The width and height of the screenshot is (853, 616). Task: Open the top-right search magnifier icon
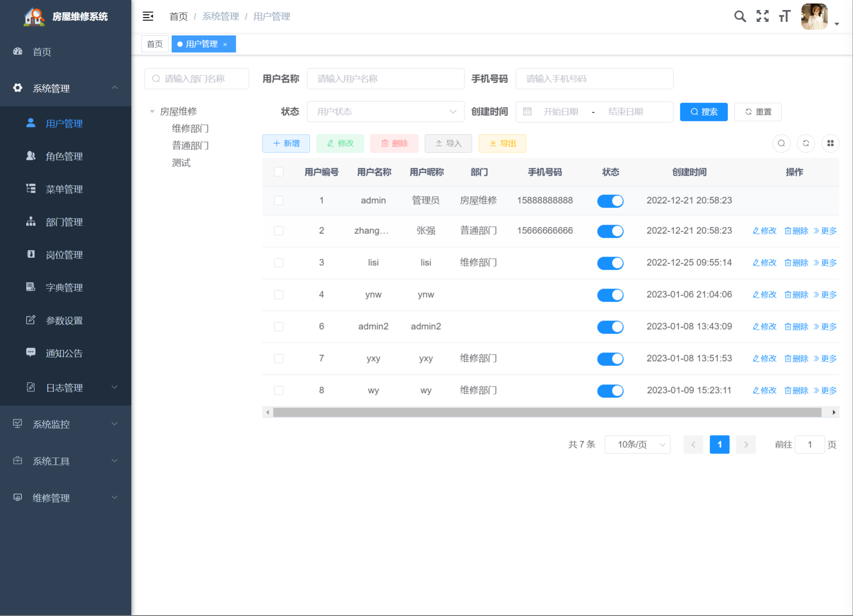click(740, 17)
